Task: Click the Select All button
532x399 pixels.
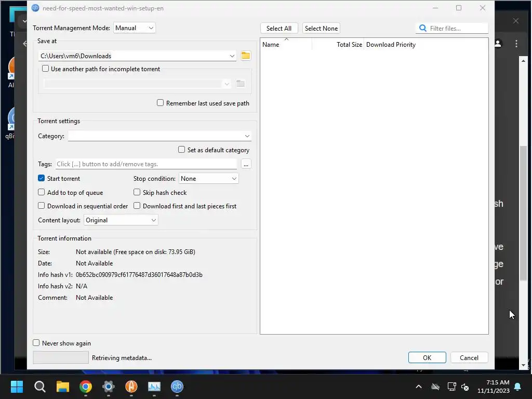Action: pos(279,28)
